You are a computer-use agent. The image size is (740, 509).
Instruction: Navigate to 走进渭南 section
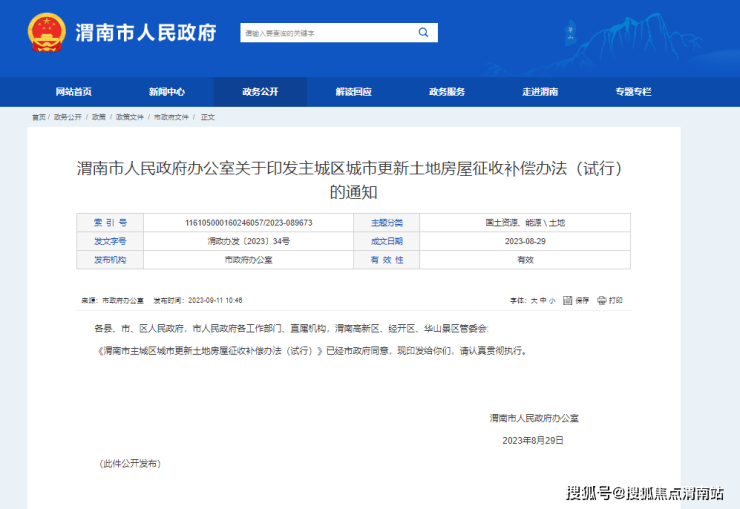coord(540,92)
